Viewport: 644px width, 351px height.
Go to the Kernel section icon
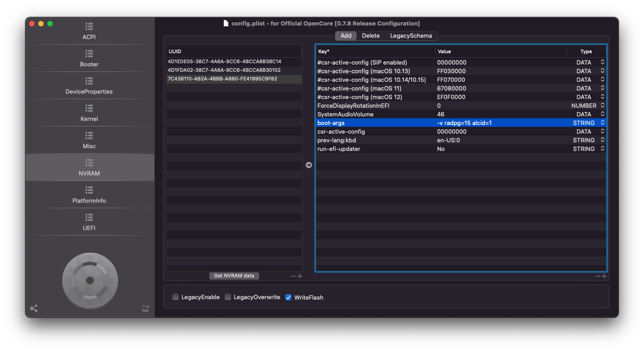tap(89, 108)
